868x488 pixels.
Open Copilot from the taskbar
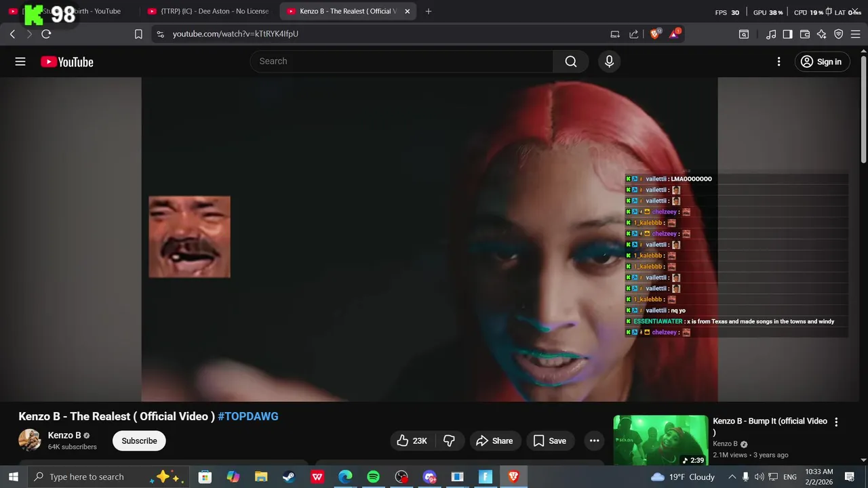(x=233, y=476)
